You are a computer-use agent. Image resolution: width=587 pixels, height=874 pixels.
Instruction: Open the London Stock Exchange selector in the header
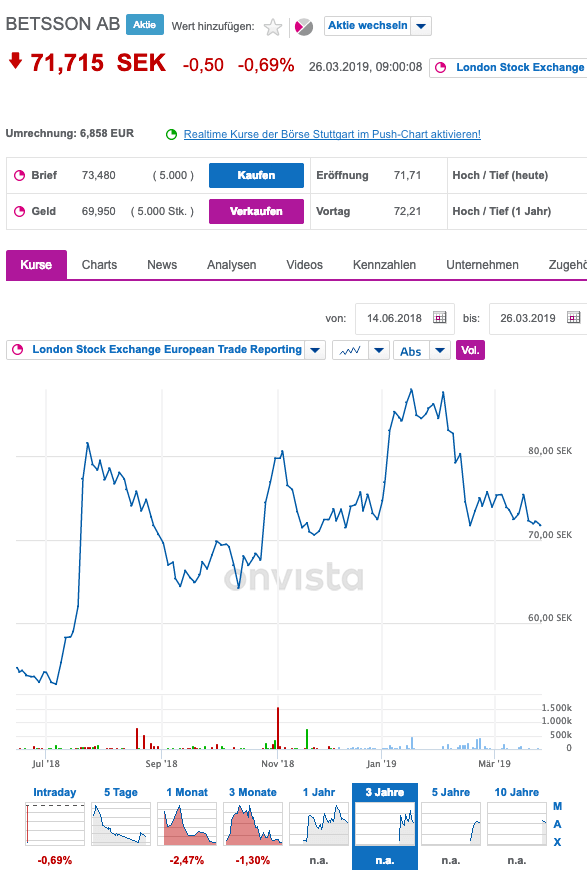tap(508, 67)
